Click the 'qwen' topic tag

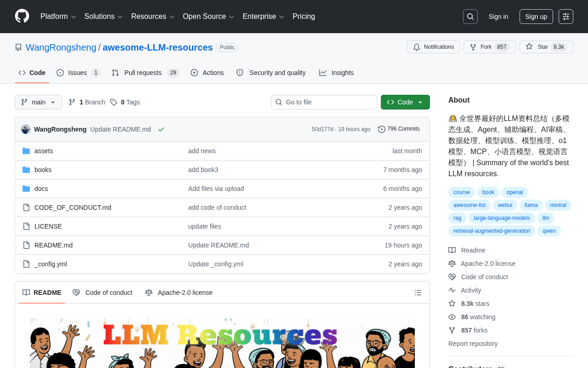click(x=549, y=231)
